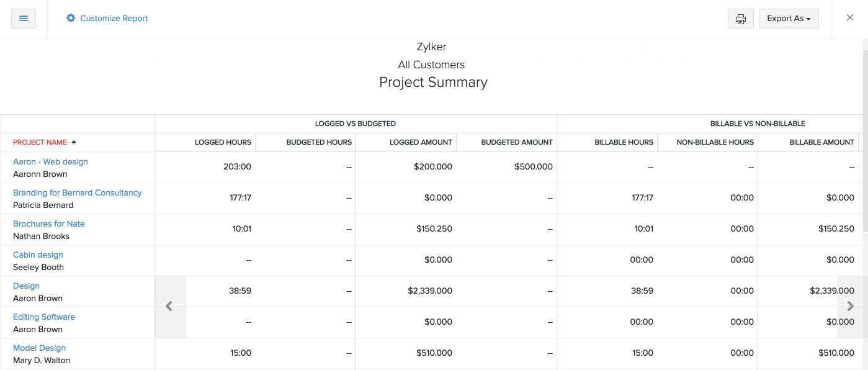Viewport: 868px width, 370px height.
Task: Sort projects by clicking the Project Name header
Action: point(40,142)
